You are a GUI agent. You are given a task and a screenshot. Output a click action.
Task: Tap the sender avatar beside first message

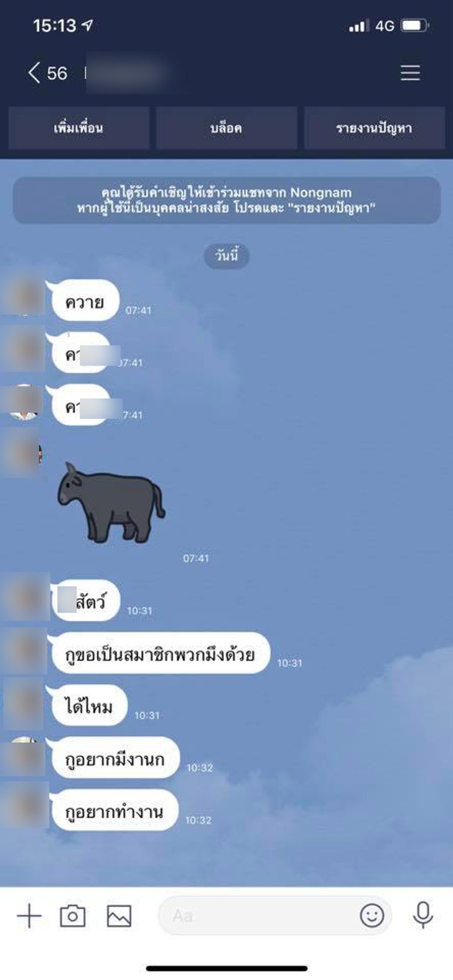click(x=23, y=296)
